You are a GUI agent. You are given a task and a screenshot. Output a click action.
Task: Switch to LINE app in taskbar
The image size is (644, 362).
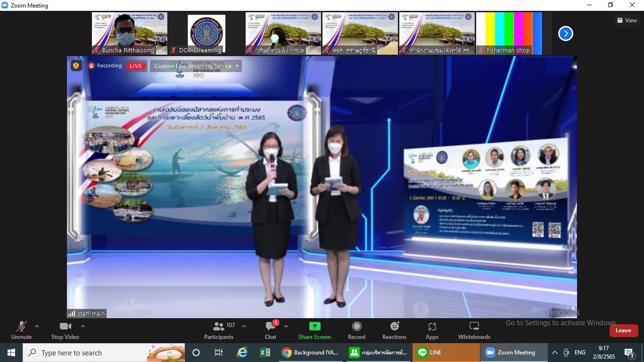tap(446, 353)
